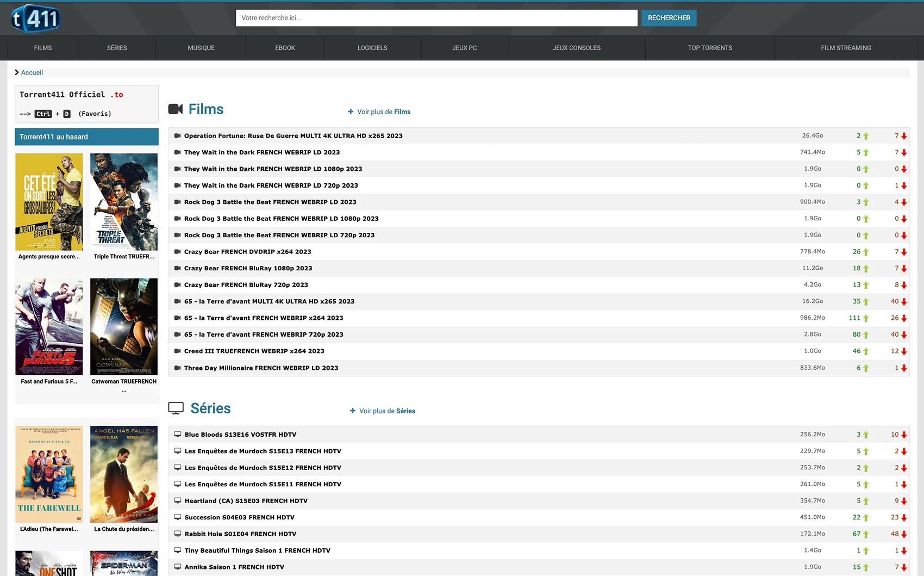Open Three Day Millionaire torrent link

click(x=261, y=368)
